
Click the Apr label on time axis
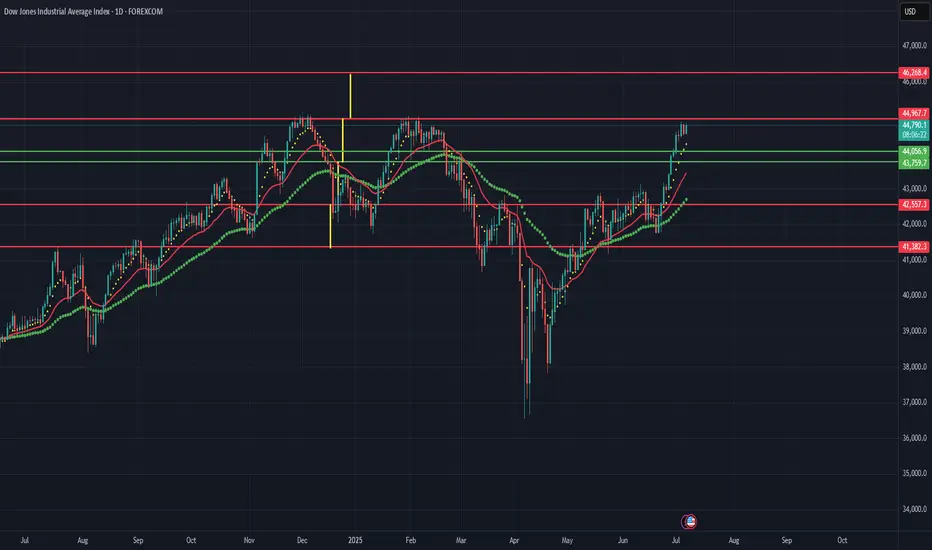point(514,540)
